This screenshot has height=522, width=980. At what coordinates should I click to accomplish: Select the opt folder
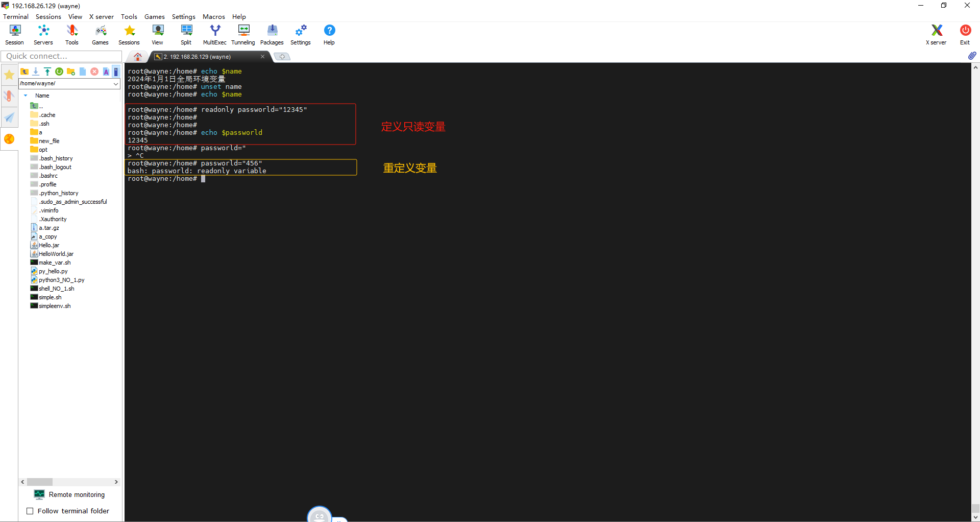coord(39,150)
